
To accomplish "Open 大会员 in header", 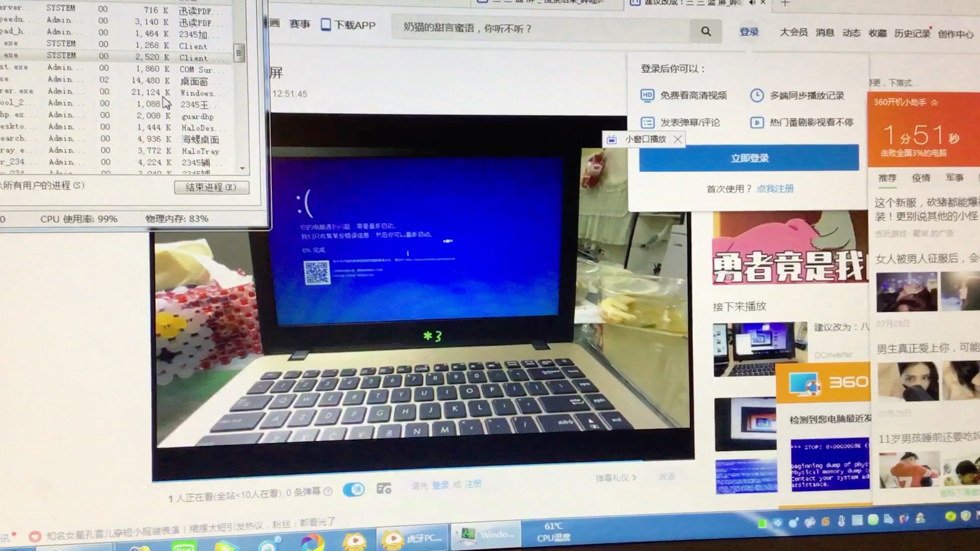I will (x=794, y=32).
